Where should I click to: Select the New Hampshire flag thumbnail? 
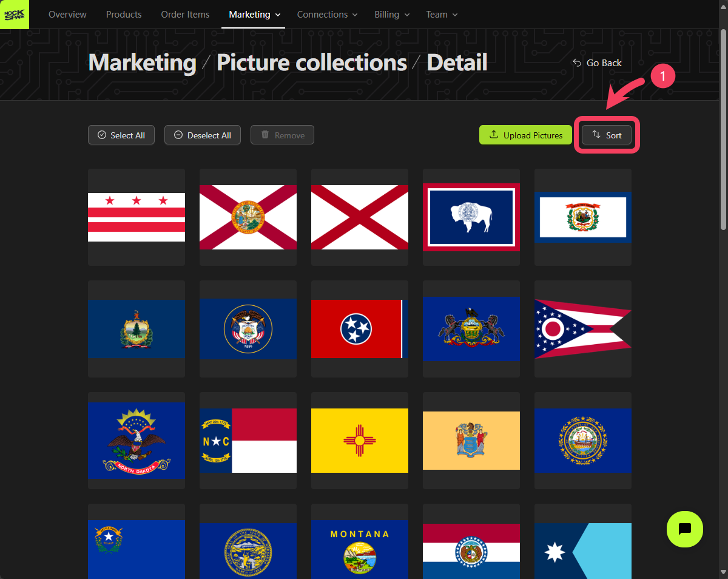coord(583,441)
